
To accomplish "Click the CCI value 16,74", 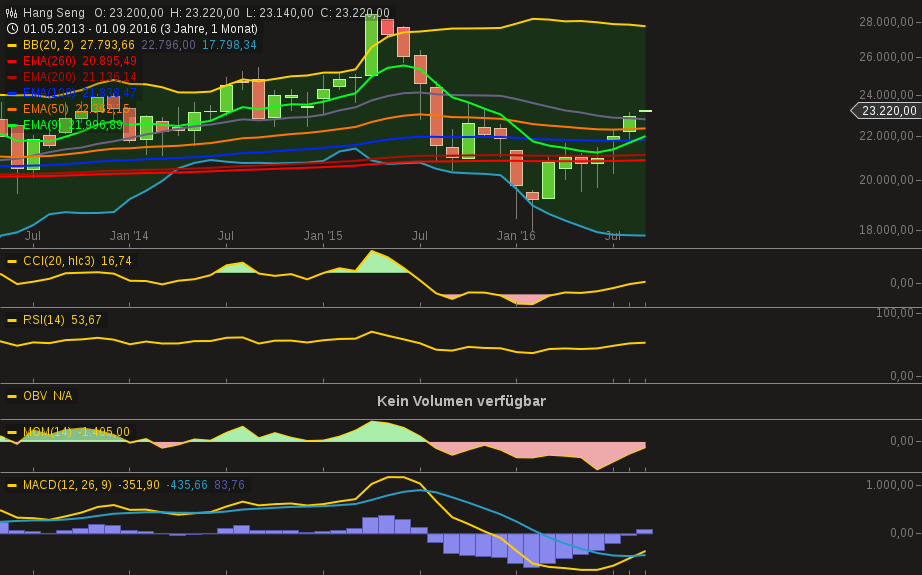I will (x=116, y=260).
